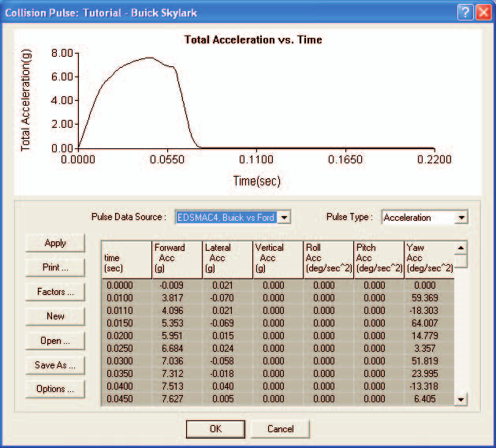
Task: Click the table scrollbar up arrow
Action: (461, 248)
